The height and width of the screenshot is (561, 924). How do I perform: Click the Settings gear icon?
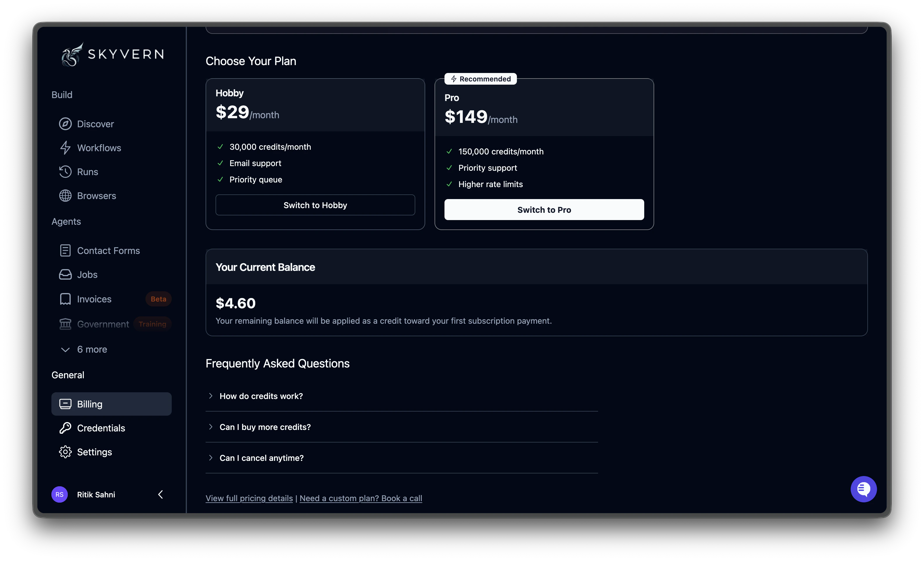pos(66,452)
